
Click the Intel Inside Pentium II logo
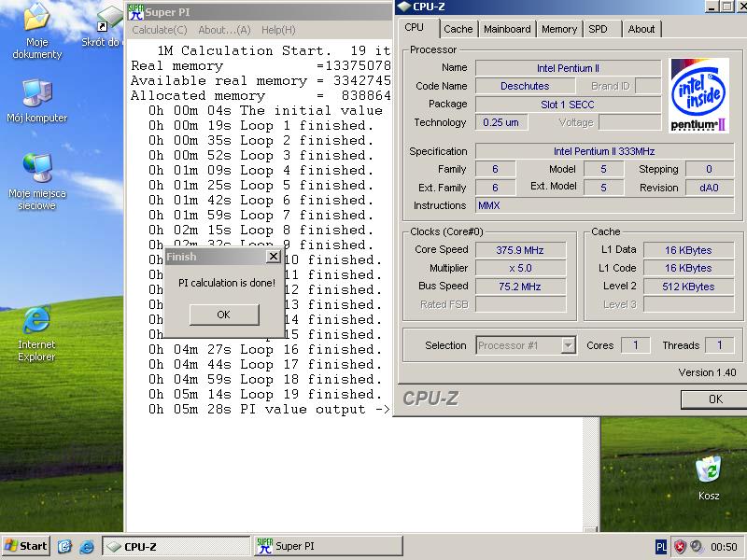(x=698, y=95)
